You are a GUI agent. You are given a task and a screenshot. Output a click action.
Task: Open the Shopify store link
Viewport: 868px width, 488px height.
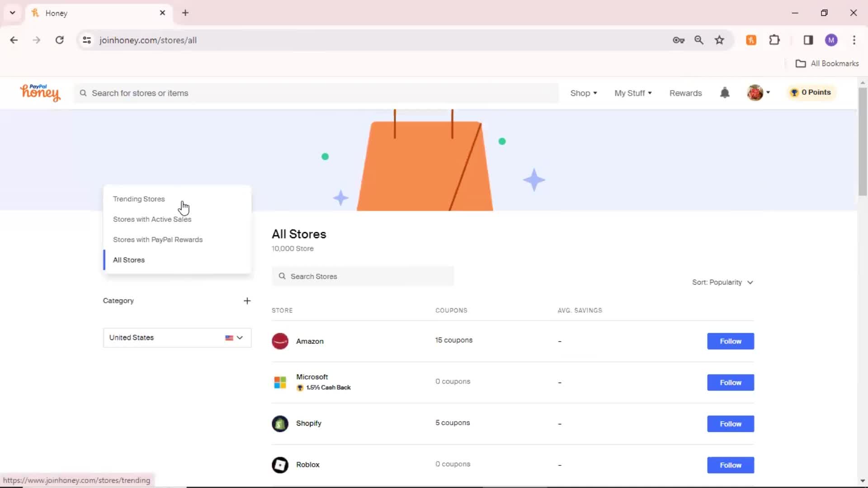coord(308,423)
